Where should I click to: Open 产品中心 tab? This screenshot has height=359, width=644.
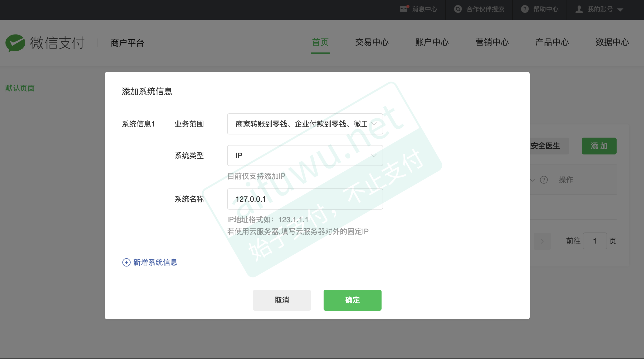point(552,42)
